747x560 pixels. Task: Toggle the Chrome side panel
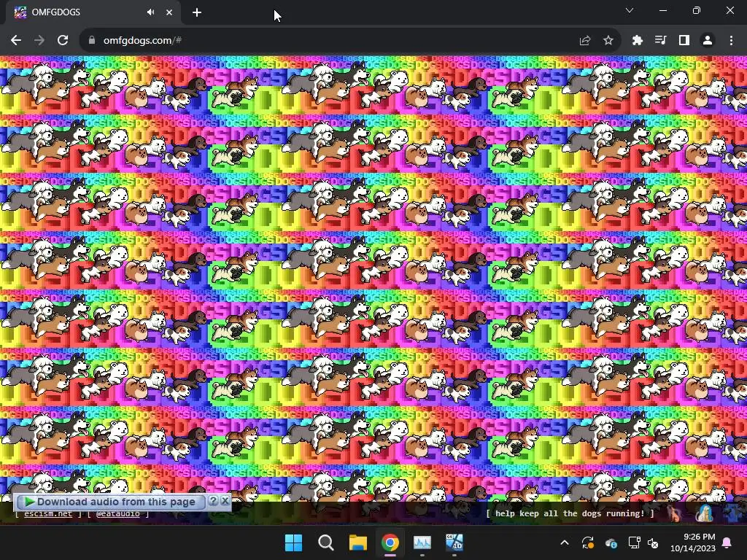pos(684,41)
